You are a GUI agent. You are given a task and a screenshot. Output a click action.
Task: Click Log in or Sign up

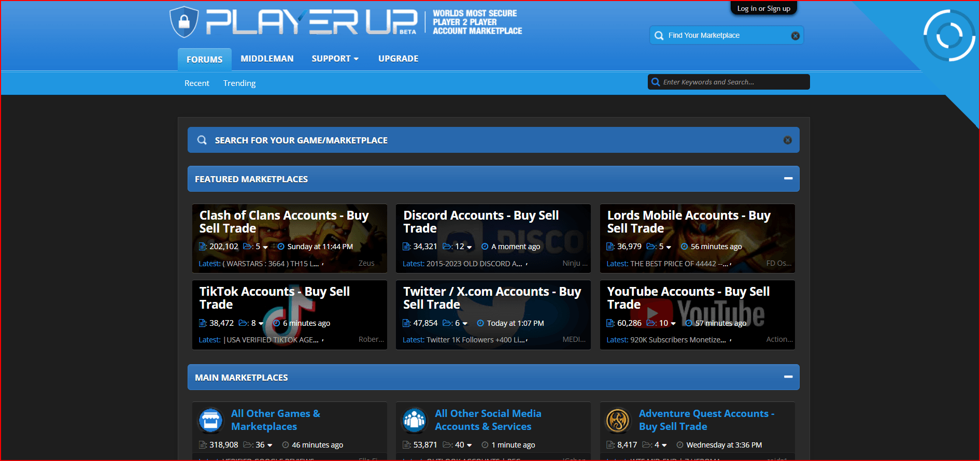click(x=763, y=8)
